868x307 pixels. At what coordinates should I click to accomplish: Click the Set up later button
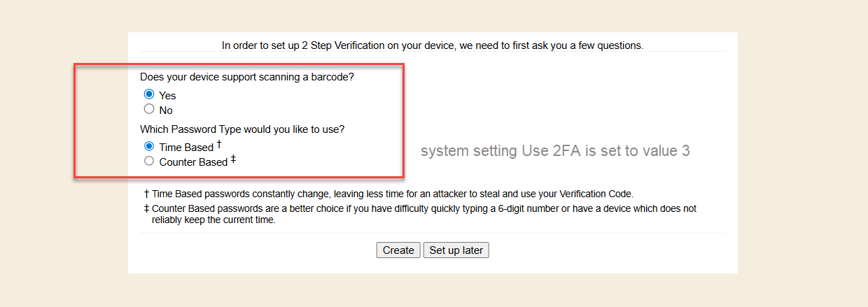(456, 250)
